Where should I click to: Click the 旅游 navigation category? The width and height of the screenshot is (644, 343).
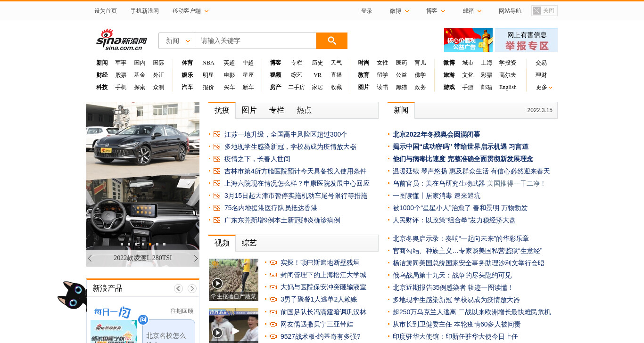[x=449, y=75]
